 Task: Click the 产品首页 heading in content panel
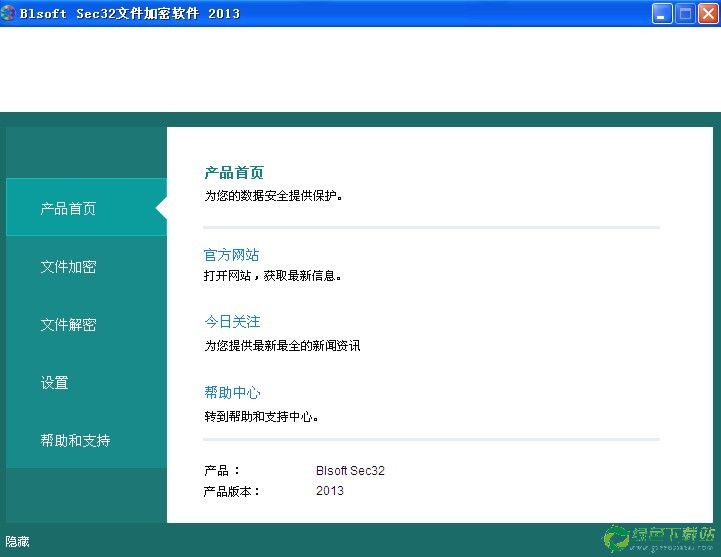pyautogui.click(x=234, y=173)
